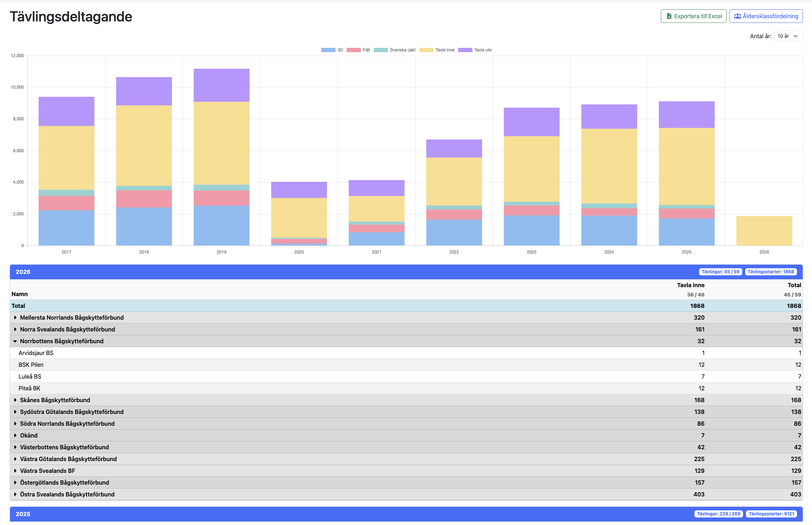812x525 pixels.
Task: Toggle Svenska Jakt legend entry
Action: (x=381, y=50)
